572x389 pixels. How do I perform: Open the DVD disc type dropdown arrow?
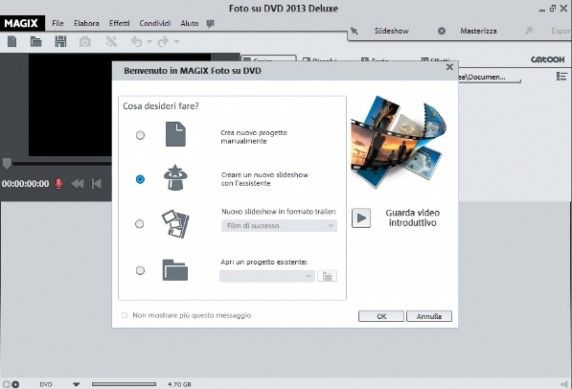[x=76, y=384]
